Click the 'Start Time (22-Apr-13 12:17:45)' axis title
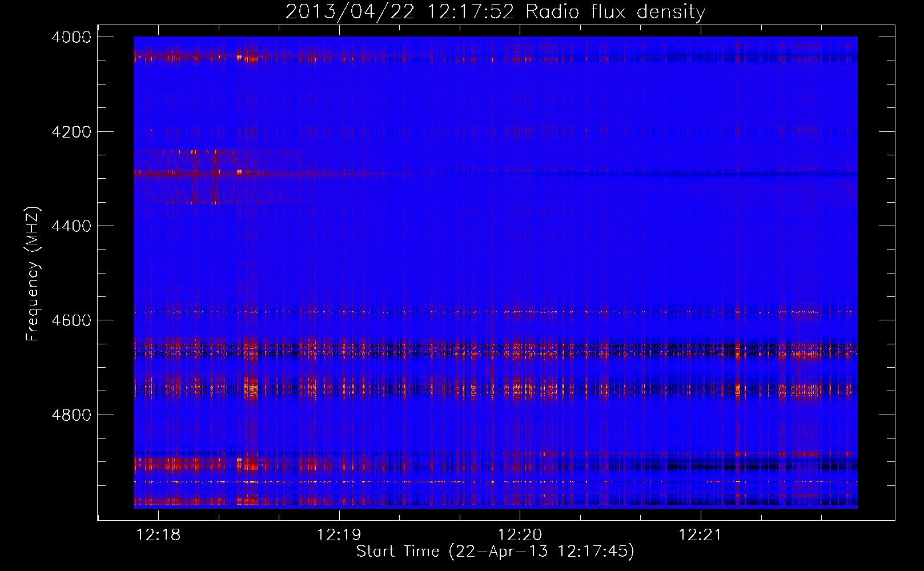This screenshot has height=571, width=924. pyautogui.click(x=495, y=552)
